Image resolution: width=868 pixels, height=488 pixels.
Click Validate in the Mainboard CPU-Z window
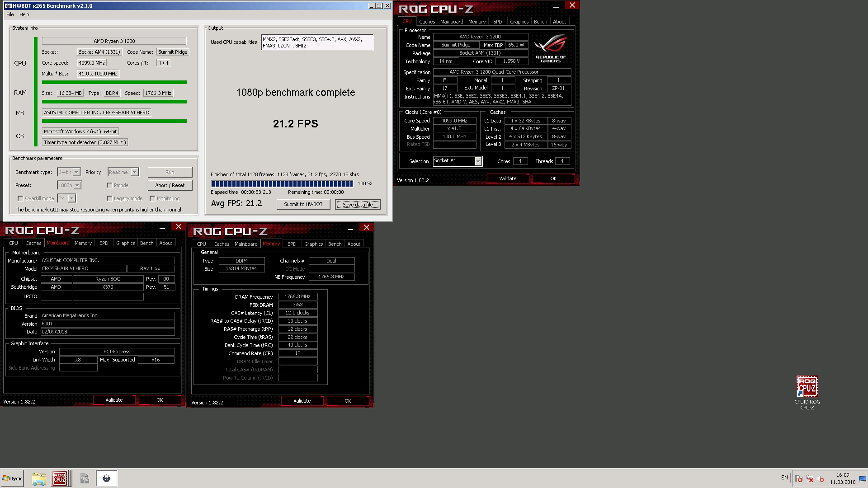click(114, 400)
